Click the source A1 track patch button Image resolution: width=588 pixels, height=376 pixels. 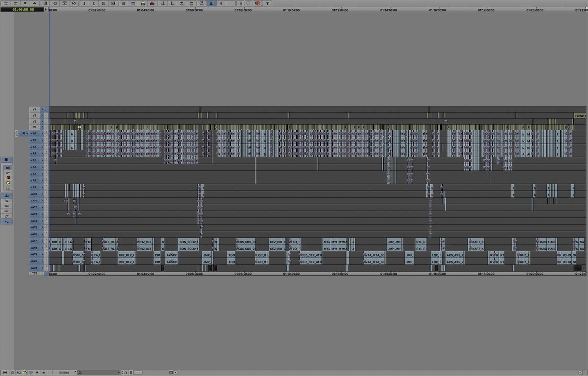24,133
